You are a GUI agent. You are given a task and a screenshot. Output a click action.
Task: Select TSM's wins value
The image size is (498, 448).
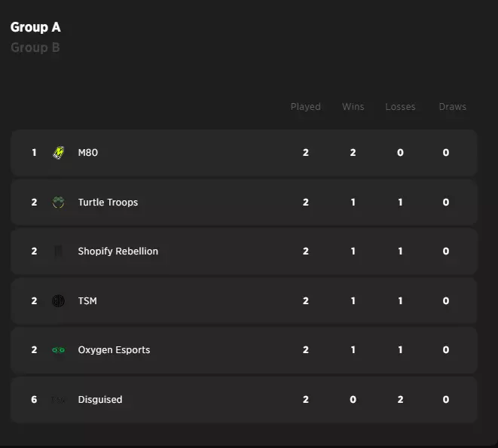[353, 300]
